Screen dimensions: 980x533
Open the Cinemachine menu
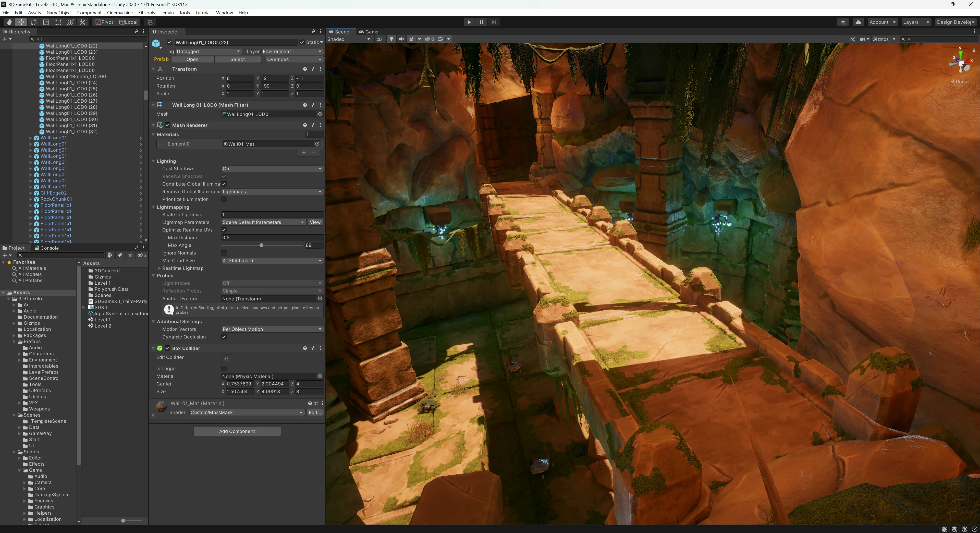click(120, 13)
